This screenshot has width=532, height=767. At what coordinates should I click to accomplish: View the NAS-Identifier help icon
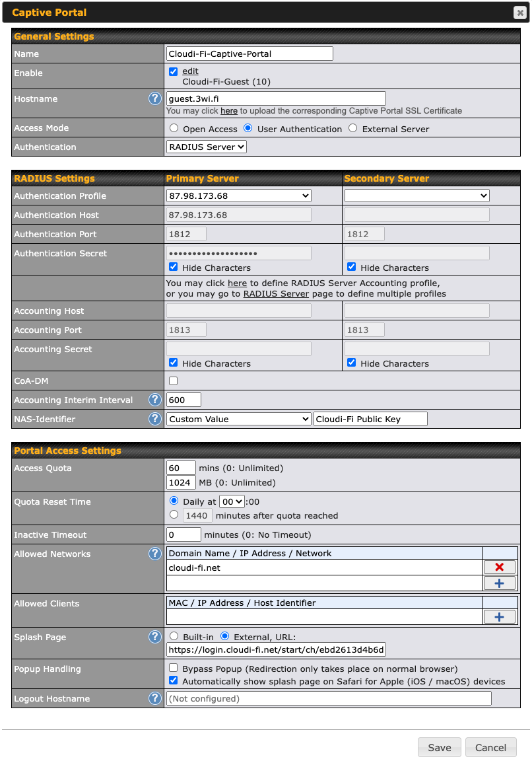click(155, 418)
